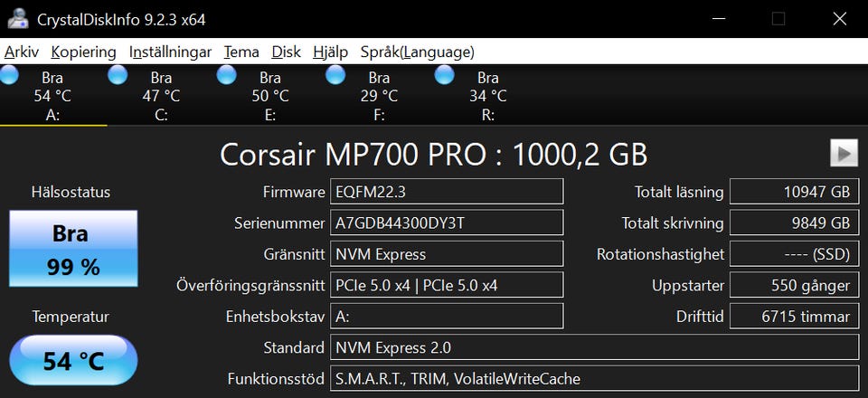This screenshot has height=398, width=868.
Task: Click the 54 °C temperature button
Action: pyautogui.click(x=73, y=360)
